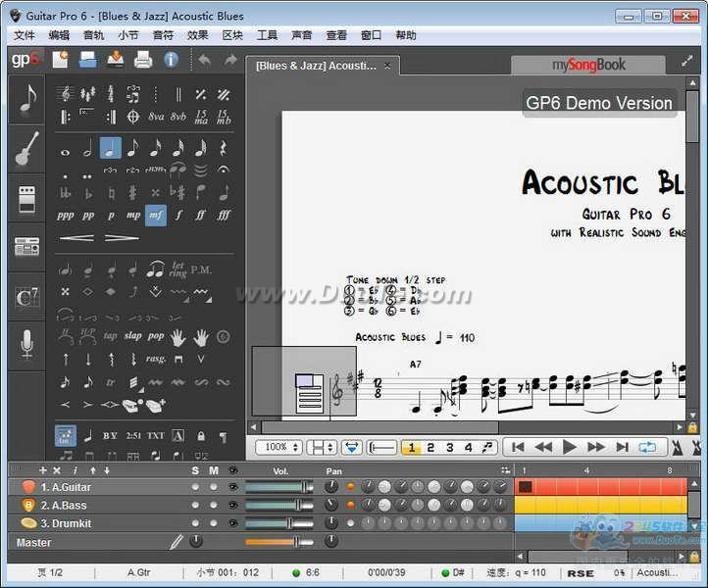Apply the let ring effect

[x=178, y=269]
